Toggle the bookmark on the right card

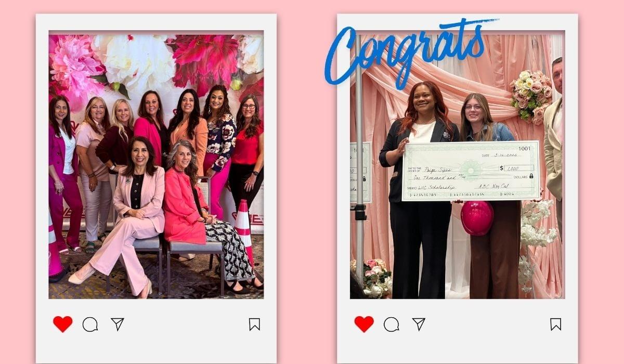pos(556,324)
